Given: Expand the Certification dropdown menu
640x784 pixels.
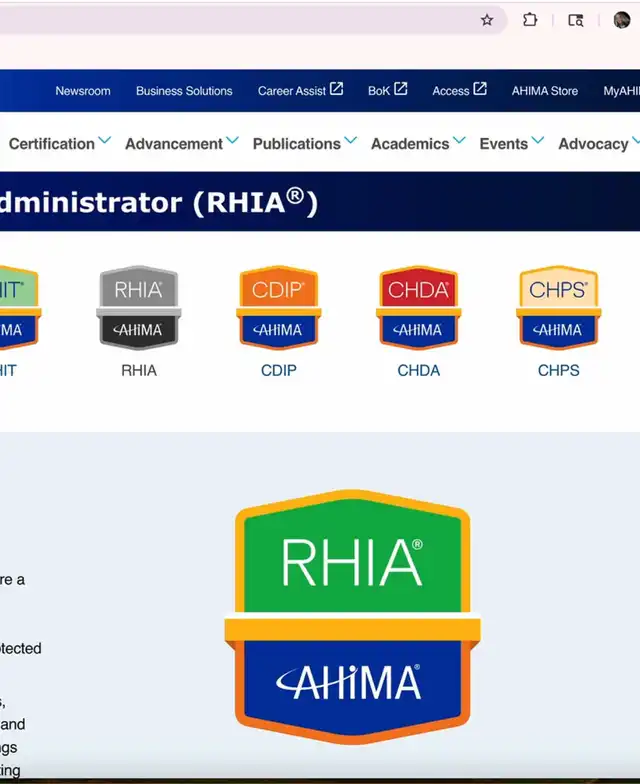Looking at the screenshot, I should [60, 144].
